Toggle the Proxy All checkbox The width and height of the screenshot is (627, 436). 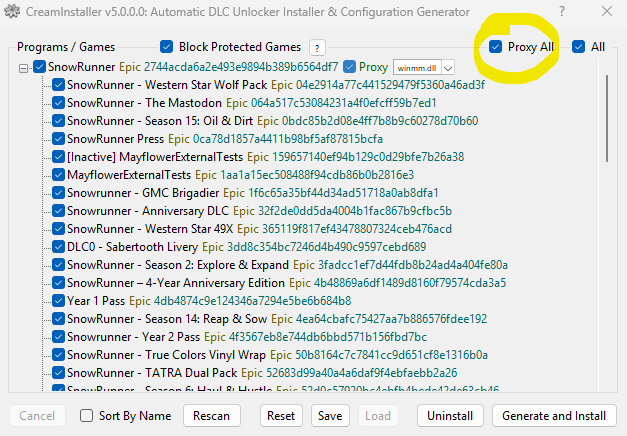(495, 47)
